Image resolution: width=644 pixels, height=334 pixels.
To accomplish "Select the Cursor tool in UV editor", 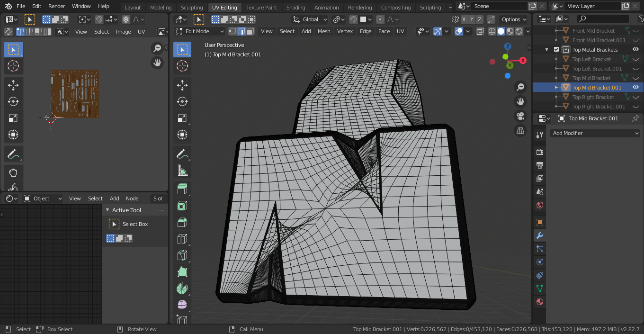I will pyautogui.click(x=13, y=66).
